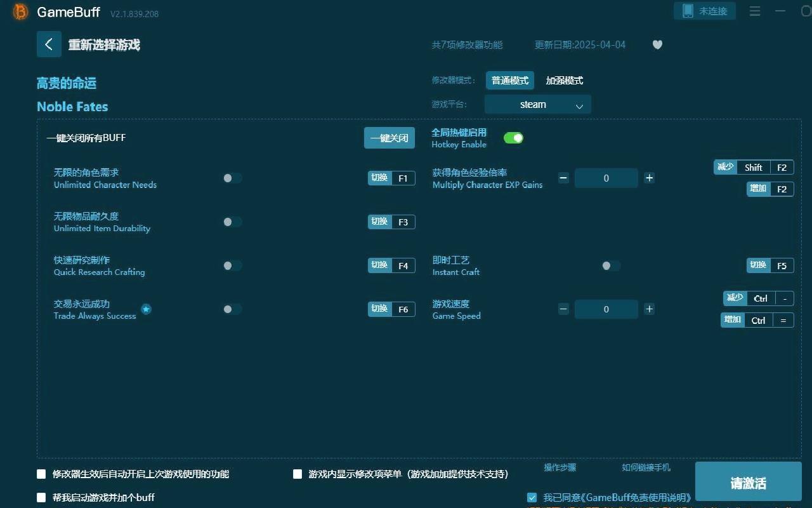The height and width of the screenshot is (508, 812).
Task: Click the Shift F2 decrease hotkey
Action: [754, 168]
